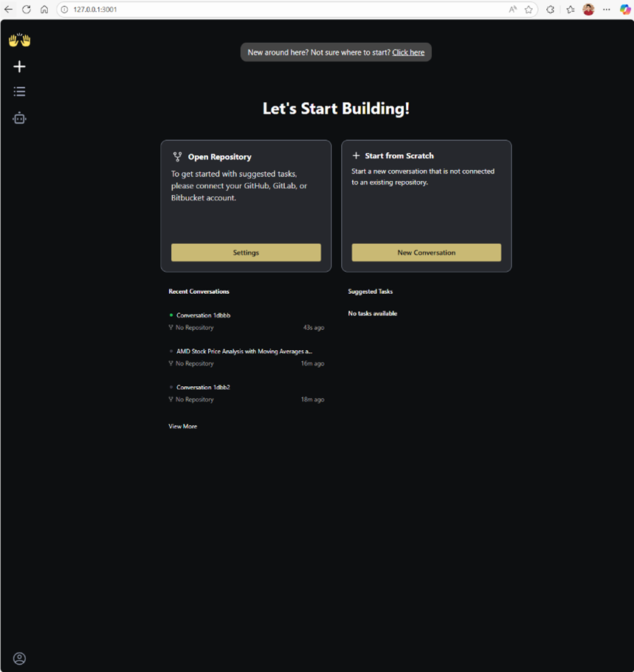Click the browser back arrow
634x672 pixels.
pos(9,10)
